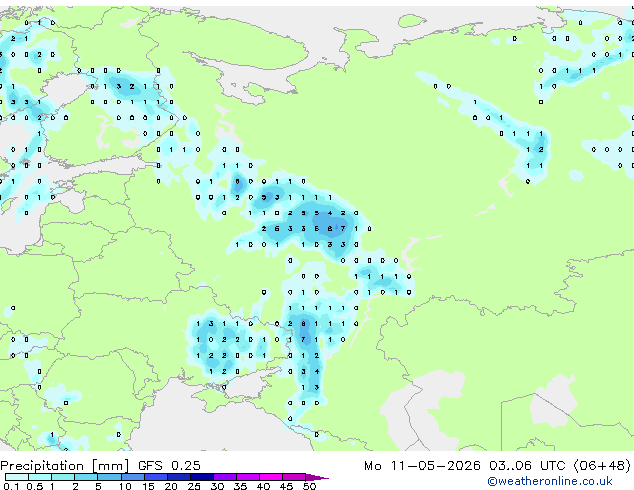This screenshot has width=634, height=490.
Task: Click the 25–30 mm dark blue legend box
Action: [201, 477]
